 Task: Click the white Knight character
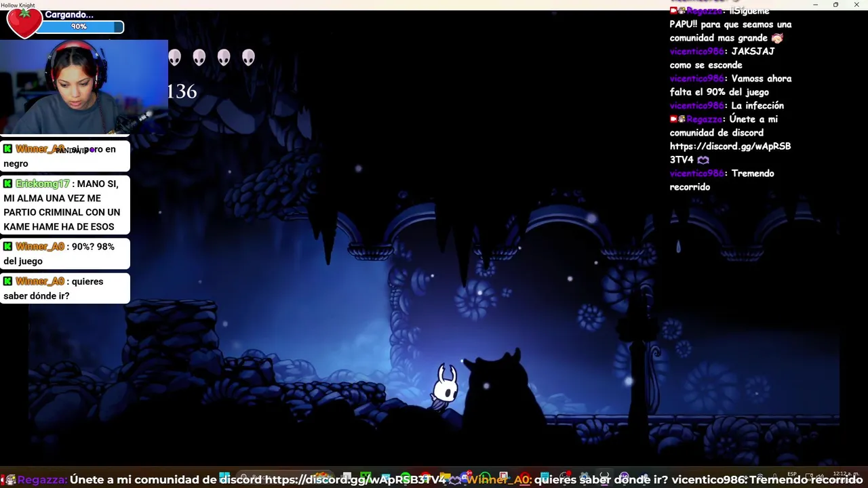point(446,387)
